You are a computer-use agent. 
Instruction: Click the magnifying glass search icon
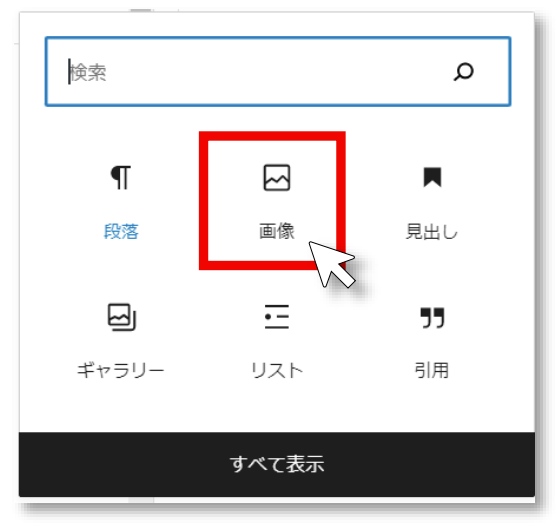(463, 72)
